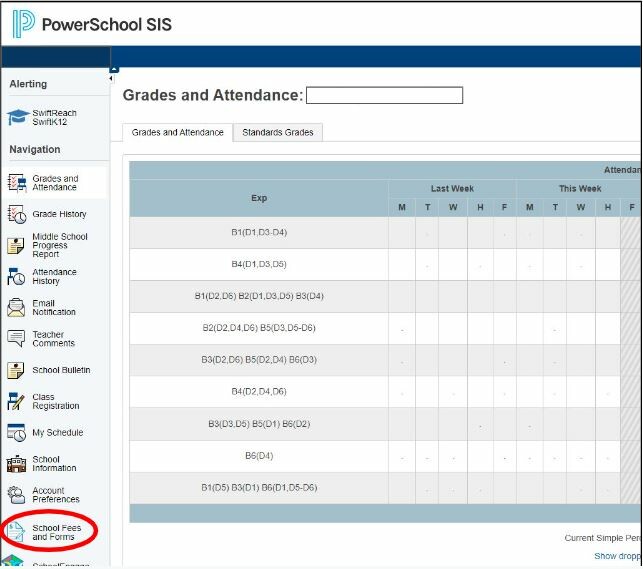
Task: Click the Show dropped classes link
Action: pos(618,556)
